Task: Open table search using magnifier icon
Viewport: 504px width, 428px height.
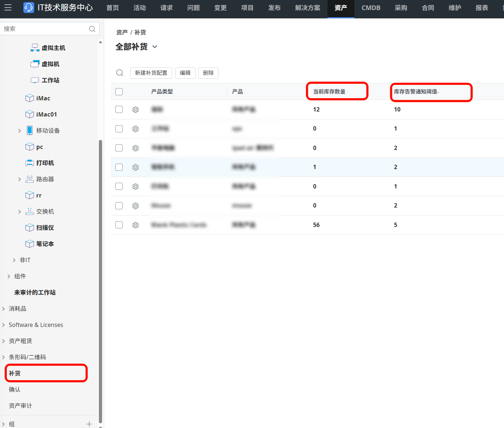Action: point(120,73)
